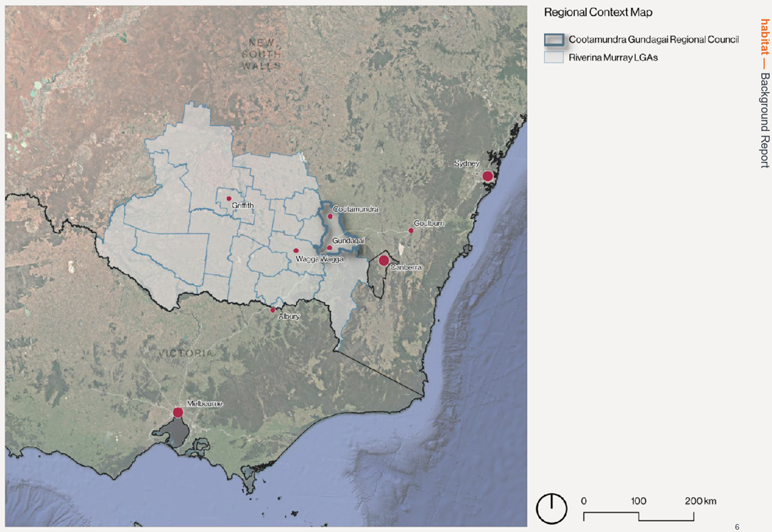Click the '0' scale label
772x532 pixels.
pyautogui.click(x=584, y=501)
